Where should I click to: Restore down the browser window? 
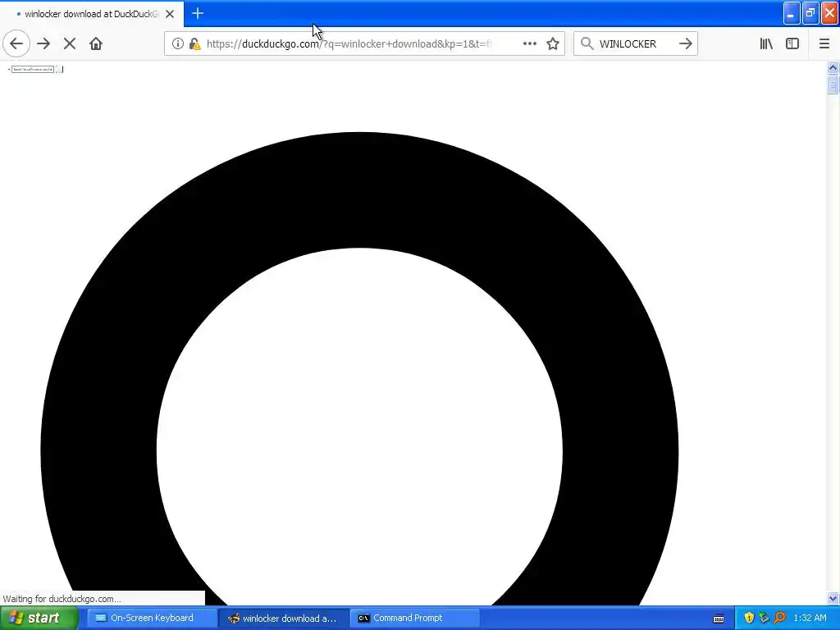[810, 13]
